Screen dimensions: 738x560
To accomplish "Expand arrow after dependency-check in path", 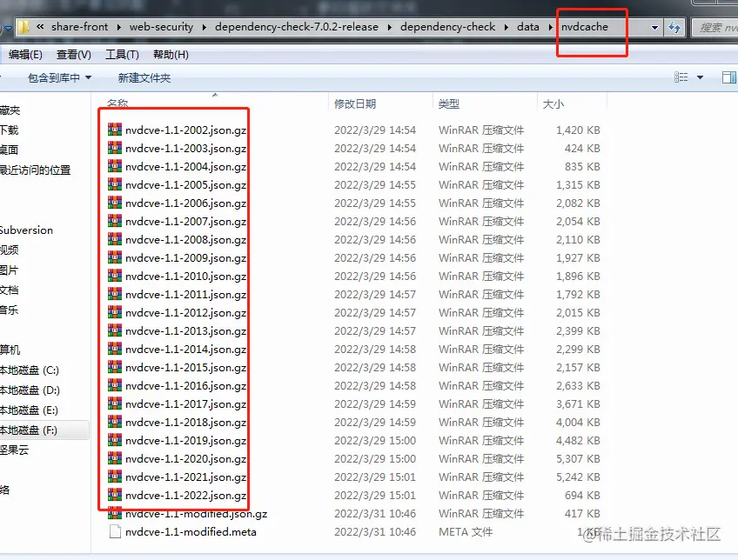I will click(507, 27).
